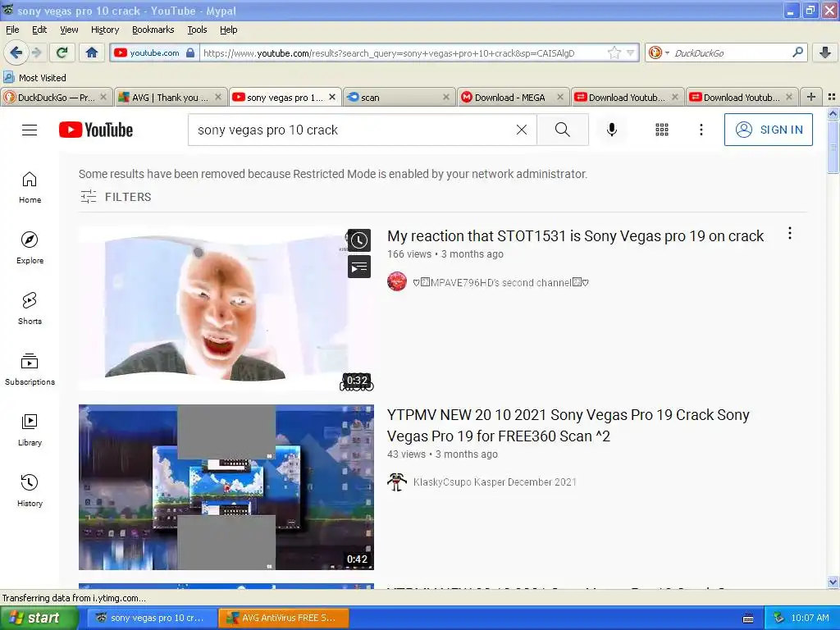Open Most Visited bookmarks folder
This screenshot has height=630, width=840.
(x=34, y=78)
